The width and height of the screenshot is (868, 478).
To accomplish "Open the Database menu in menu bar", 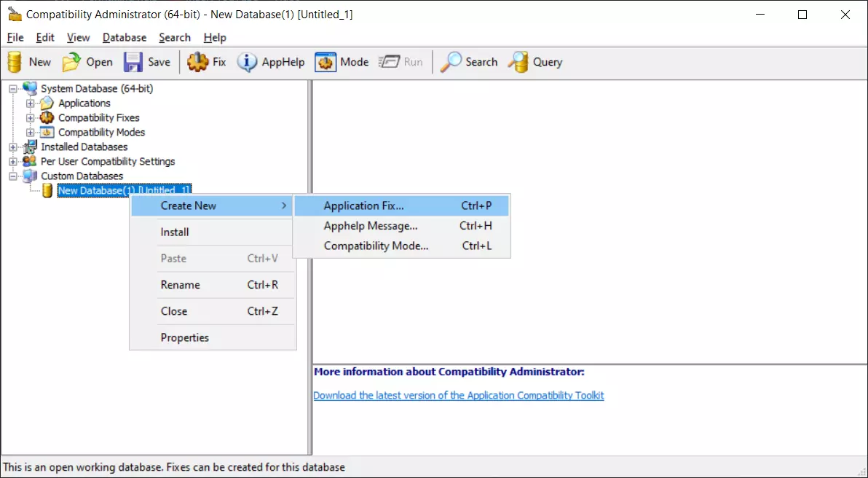I will click(124, 37).
